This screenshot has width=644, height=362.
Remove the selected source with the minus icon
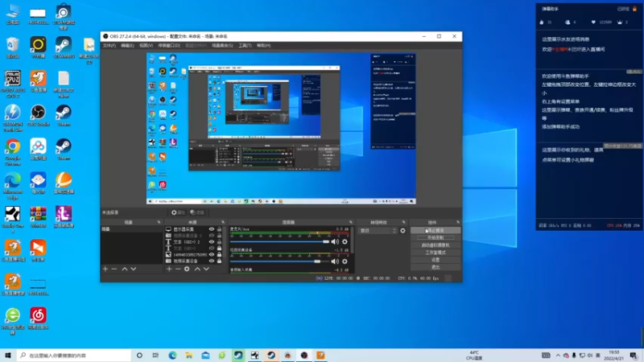178,269
